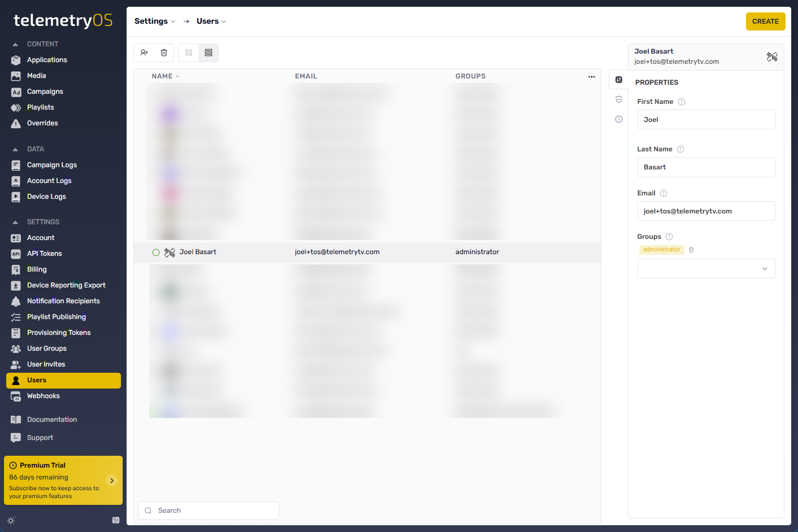
Task: Click the Groups help icon
Action: 669,237
